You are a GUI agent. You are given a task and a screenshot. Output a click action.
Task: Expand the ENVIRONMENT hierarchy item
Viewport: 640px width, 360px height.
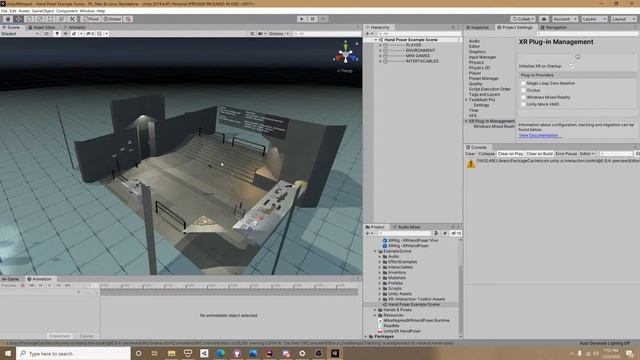tap(380, 51)
